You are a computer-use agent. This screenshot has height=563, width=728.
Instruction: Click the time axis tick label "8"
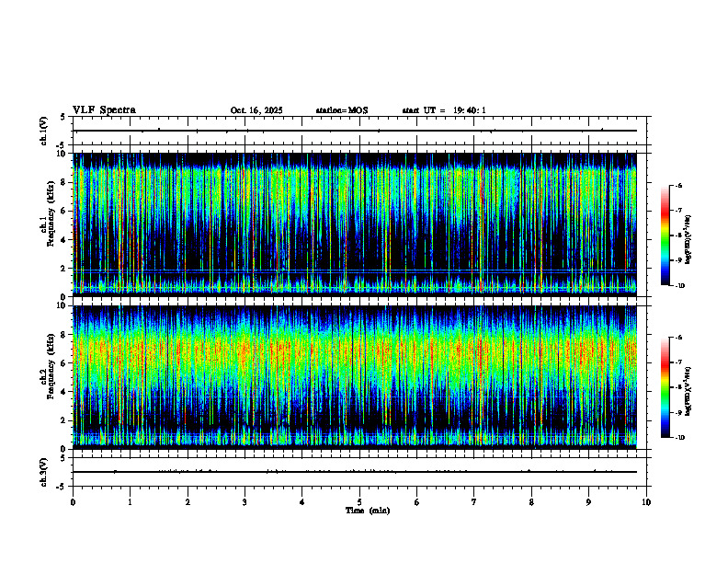(x=531, y=502)
